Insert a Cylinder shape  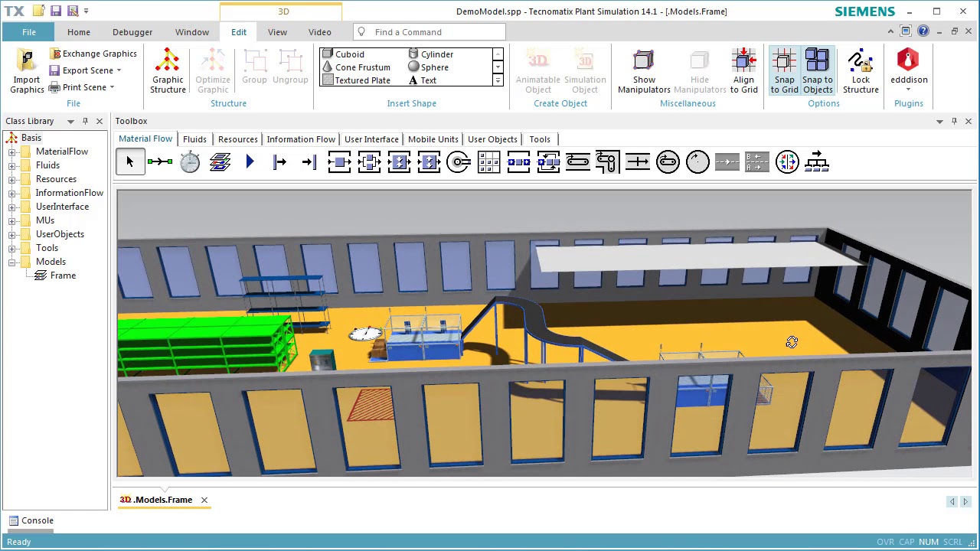pos(431,54)
